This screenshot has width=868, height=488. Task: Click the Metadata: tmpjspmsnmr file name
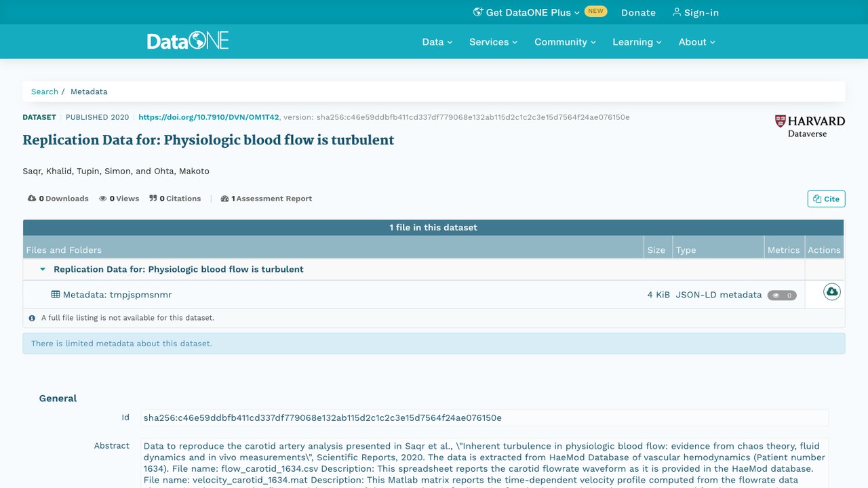pos(117,295)
